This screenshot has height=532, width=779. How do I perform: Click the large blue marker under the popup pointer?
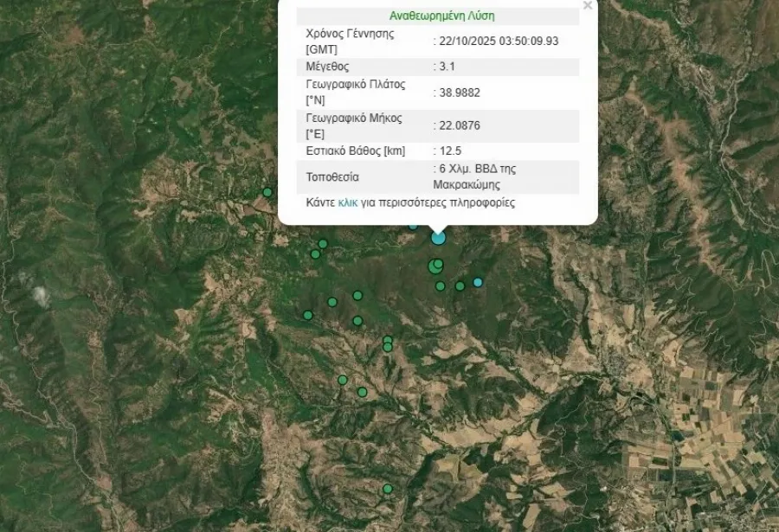[x=439, y=238]
